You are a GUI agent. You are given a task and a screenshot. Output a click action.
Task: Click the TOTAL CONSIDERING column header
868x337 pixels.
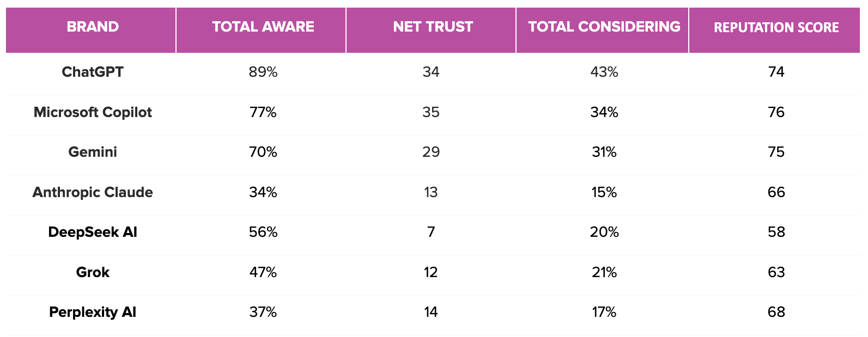pos(604,27)
